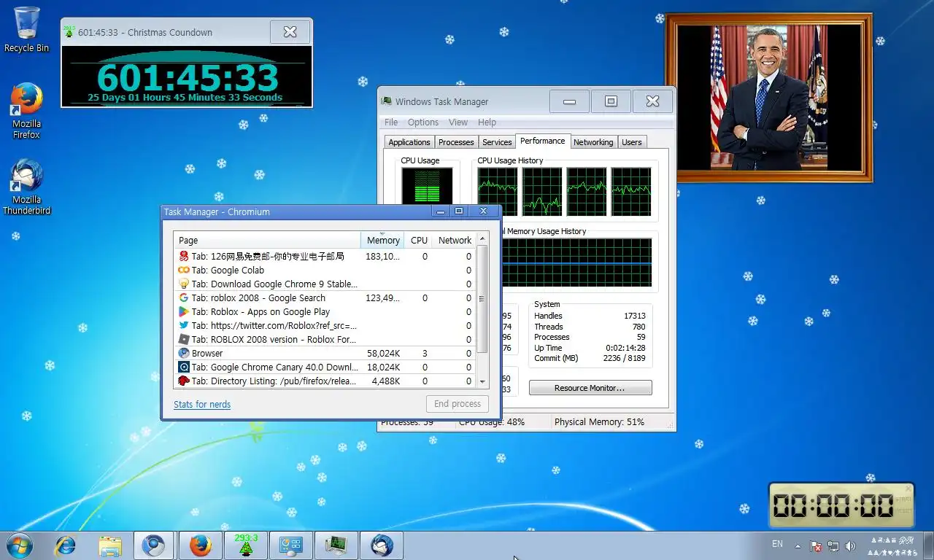934x560 pixels.
Task: Click the Christmas Countdown tree title icon
Action: pos(69,32)
